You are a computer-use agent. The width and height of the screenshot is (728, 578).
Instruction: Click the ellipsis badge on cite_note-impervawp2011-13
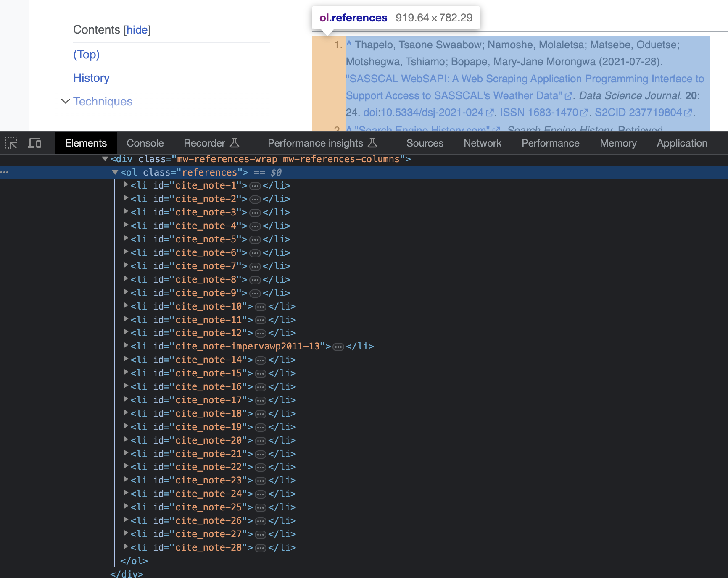click(338, 347)
